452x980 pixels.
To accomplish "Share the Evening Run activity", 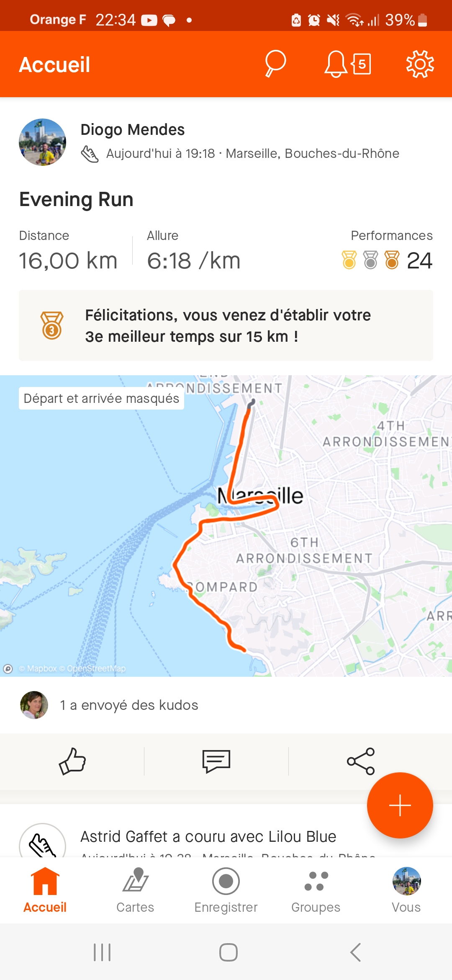I will [x=361, y=761].
